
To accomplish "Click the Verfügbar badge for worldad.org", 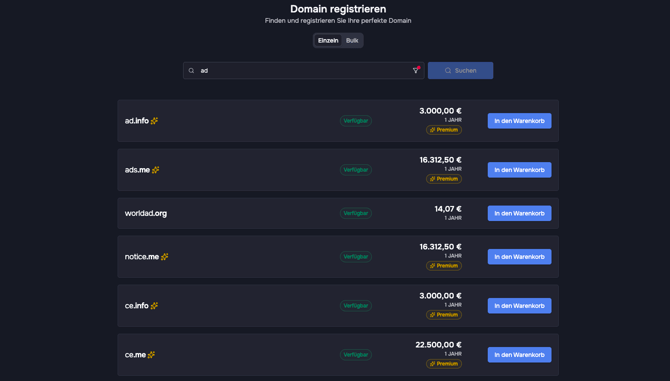I will [356, 213].
